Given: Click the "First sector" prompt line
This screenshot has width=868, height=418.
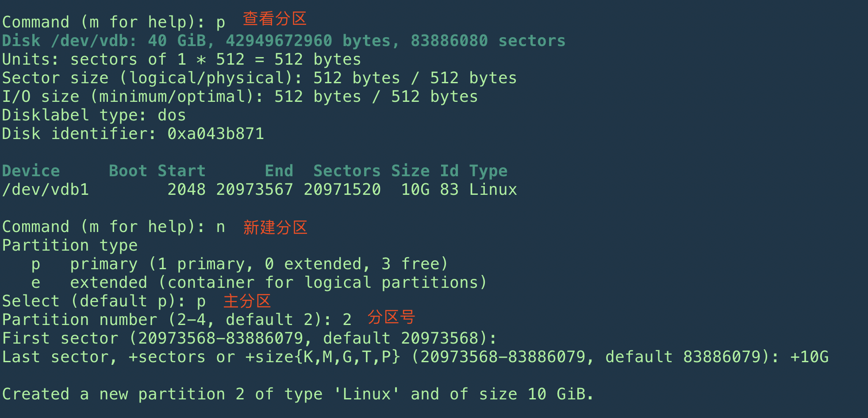Looking at the screenshot, I should coord(250,338).
